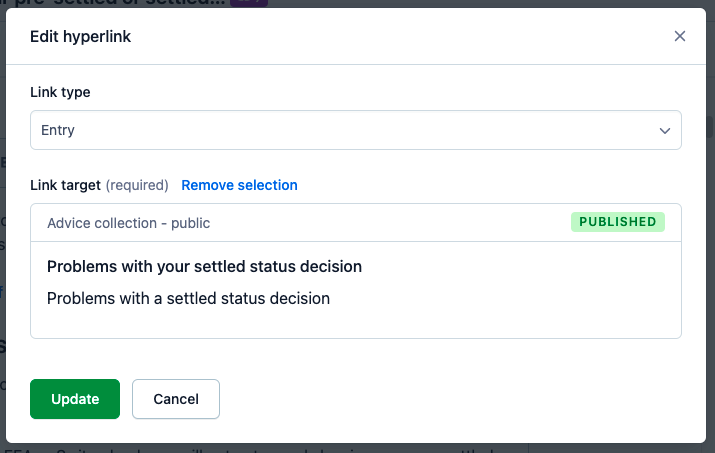Cancel editing the hyperlink
Viewport: 715px width, 453px height.
175,399
